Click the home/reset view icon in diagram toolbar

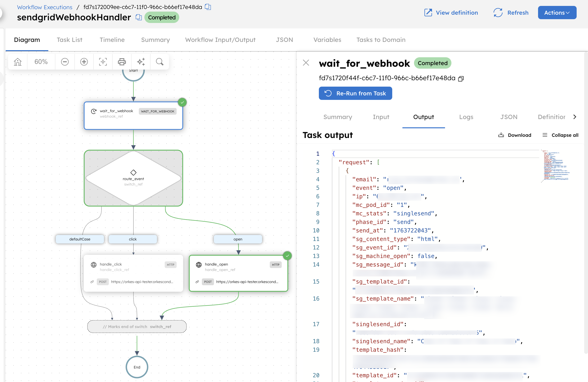[x=17, y=62]
